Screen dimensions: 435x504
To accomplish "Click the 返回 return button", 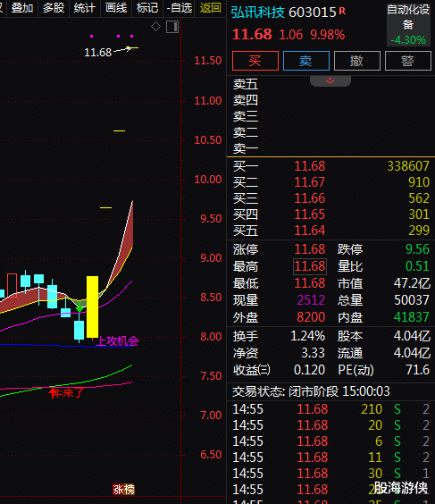I will [211, 8].
